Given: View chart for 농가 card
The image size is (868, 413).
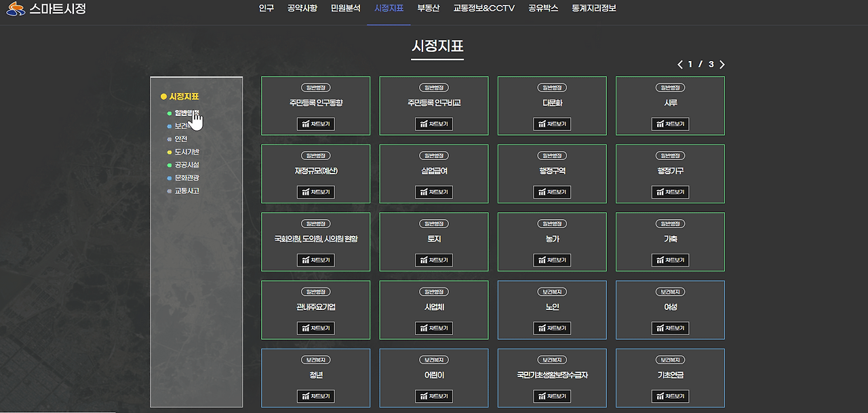Looking at the screenshot, I should (x=552, y=260).
